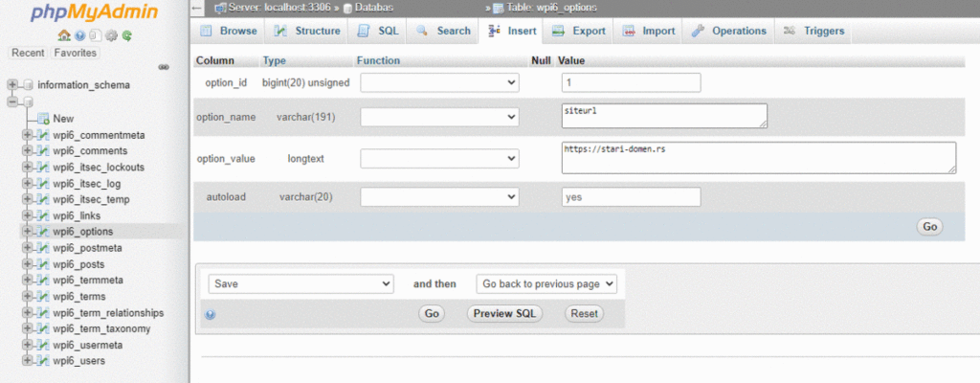Open the SQL tab
This screenshot has width=980, height=383.
coord(377,31)
